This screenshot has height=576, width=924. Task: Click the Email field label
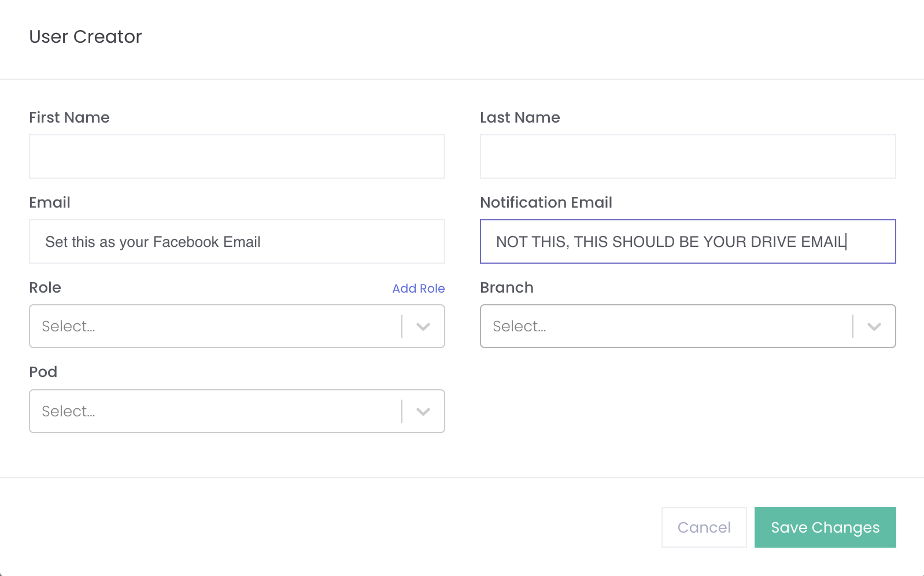(x=50, y=202)
